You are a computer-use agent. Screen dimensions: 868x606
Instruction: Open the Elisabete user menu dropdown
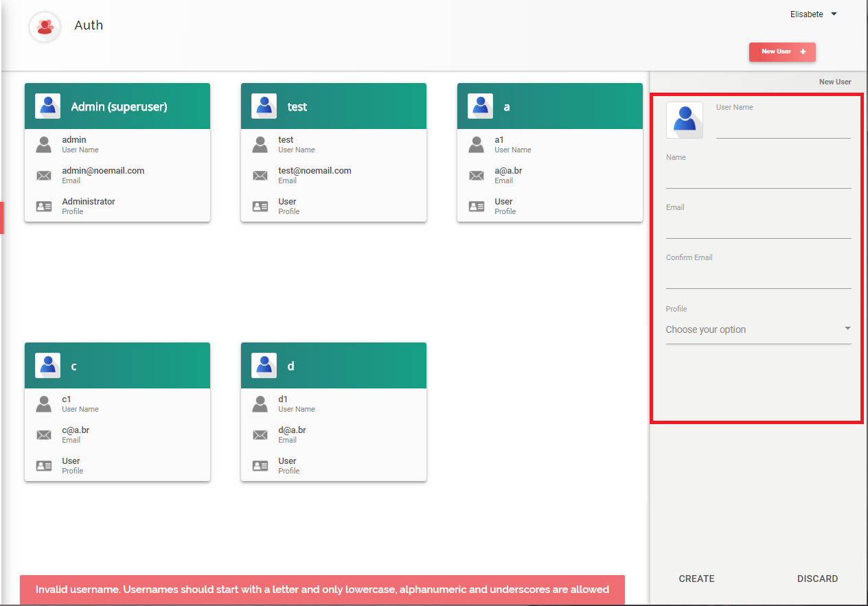pyautogui.click(x=814, y=14)
